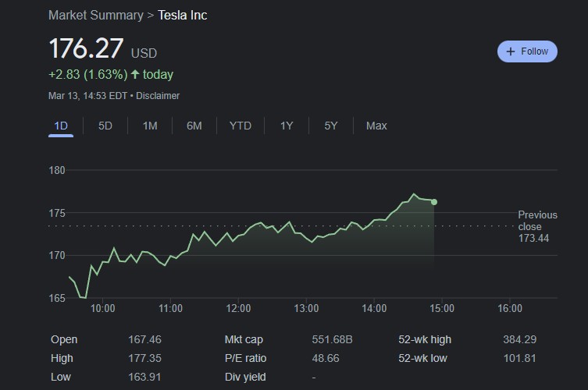The height and width of the screenshot is (390, 588).
Task: Click the P/E ratio value 48.66
Action: click(326, 358)
